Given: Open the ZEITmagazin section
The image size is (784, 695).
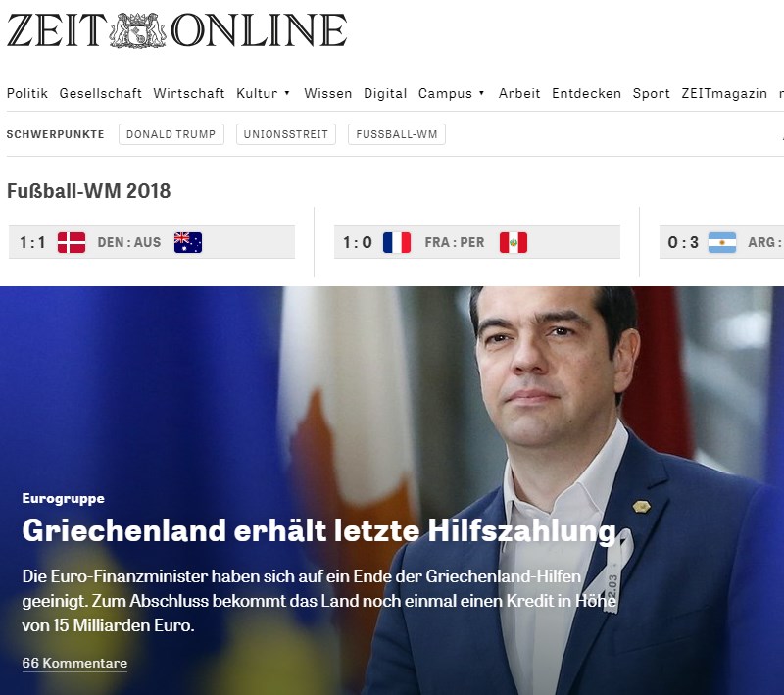Looking at the screenshot, I should pyautogui.click(x=724, y=93).
